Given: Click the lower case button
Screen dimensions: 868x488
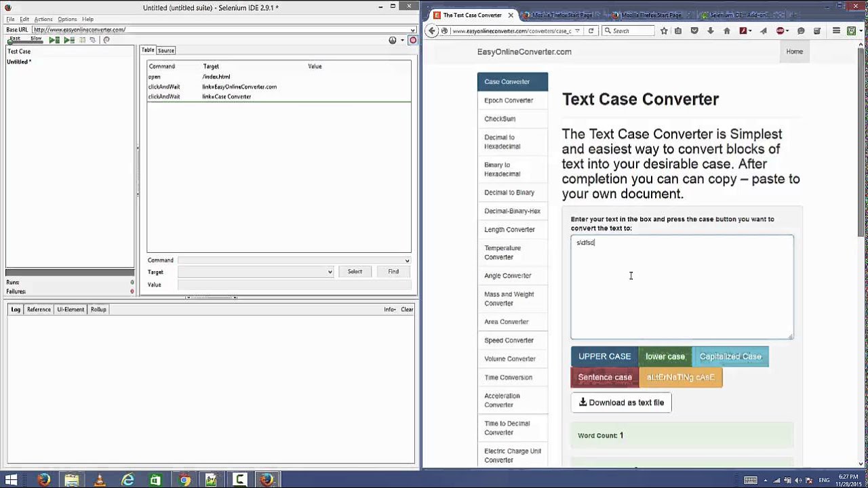Looking at the screenshot, I should point(665,357).
